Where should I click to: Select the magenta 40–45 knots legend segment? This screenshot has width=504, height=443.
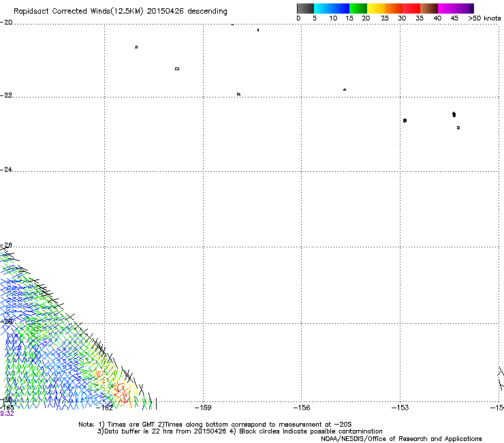[x=447, y=8]
